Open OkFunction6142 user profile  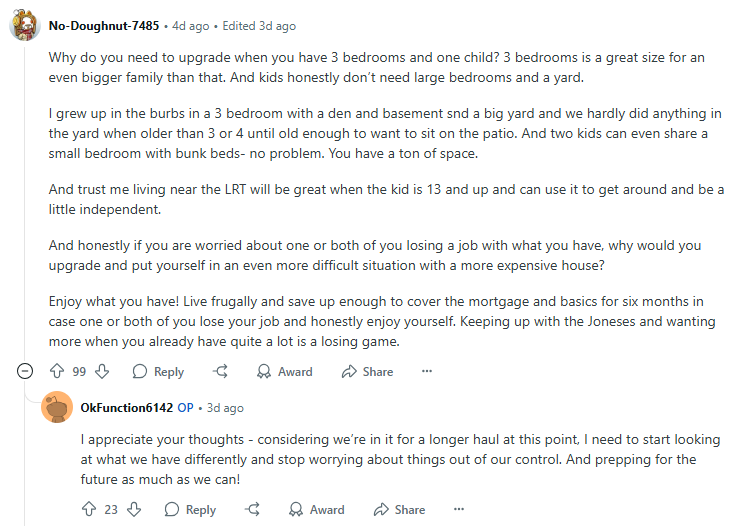(127, 408)
